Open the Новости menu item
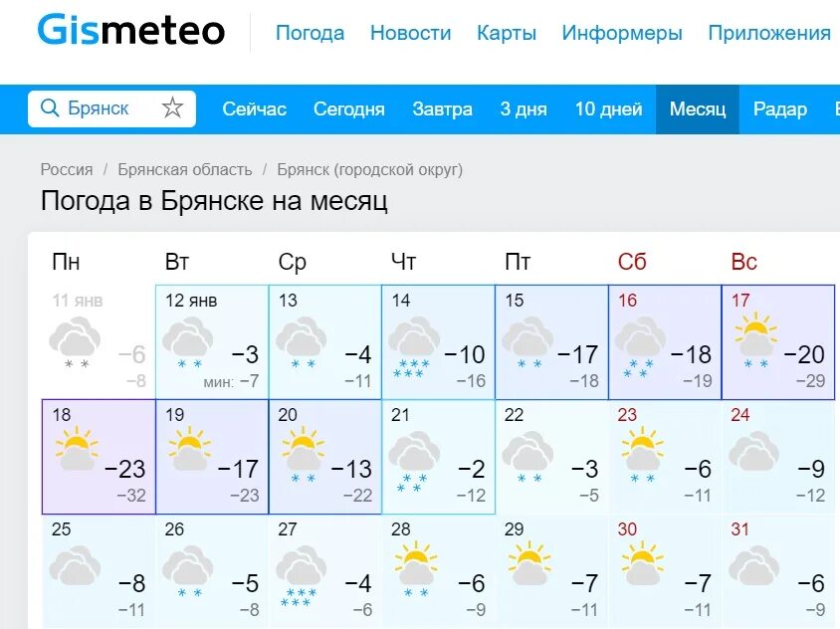840x629 pixels. tap(410, 33)
